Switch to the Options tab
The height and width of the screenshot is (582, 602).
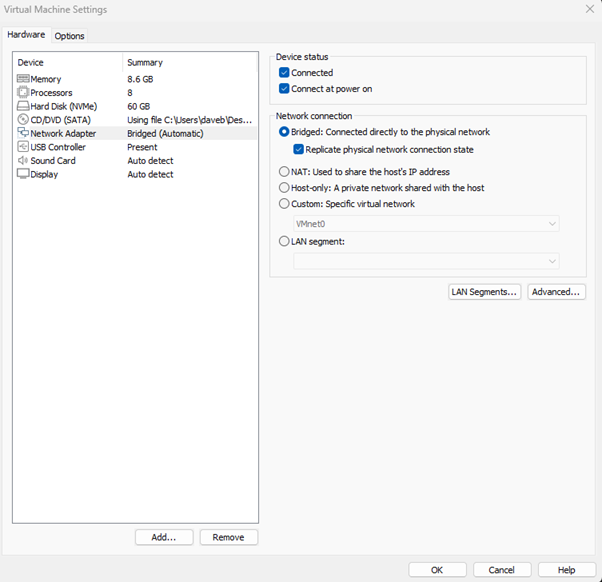click(70, 36)
